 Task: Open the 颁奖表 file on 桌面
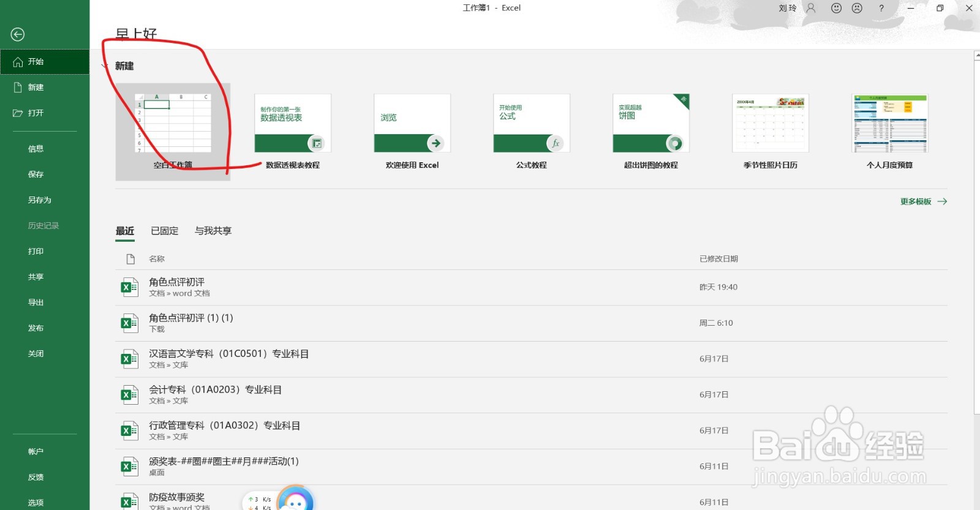point(532,467)
